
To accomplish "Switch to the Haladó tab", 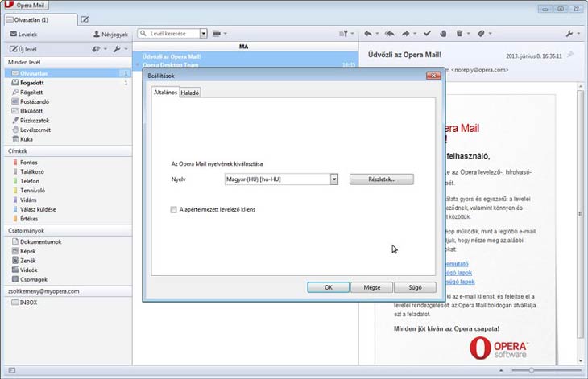I will [x=190, y=93].
